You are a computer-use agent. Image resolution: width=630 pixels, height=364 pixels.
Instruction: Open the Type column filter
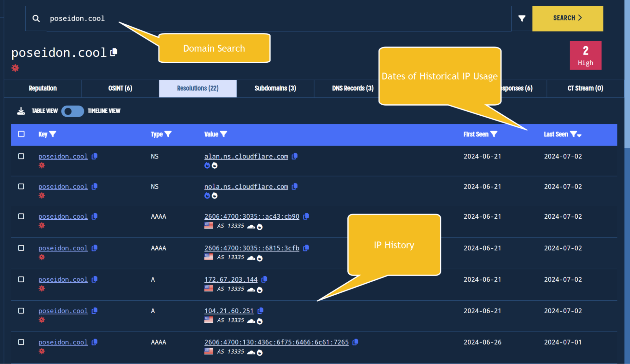168,134
